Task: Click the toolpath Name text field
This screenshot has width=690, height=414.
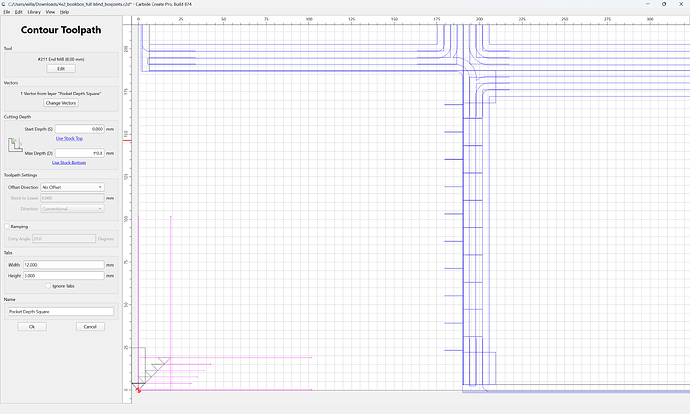Action: tap(61, 311)
